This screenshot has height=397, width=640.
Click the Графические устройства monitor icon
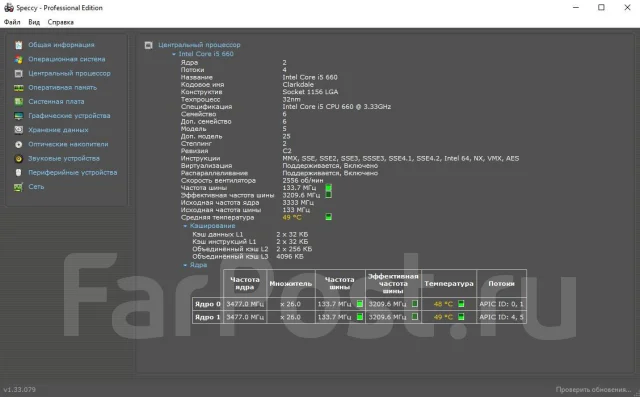(x=18, y=116)
